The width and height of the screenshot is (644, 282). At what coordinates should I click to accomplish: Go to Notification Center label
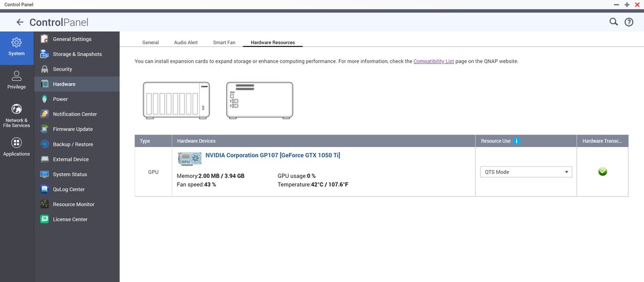(x=75, y=114)
